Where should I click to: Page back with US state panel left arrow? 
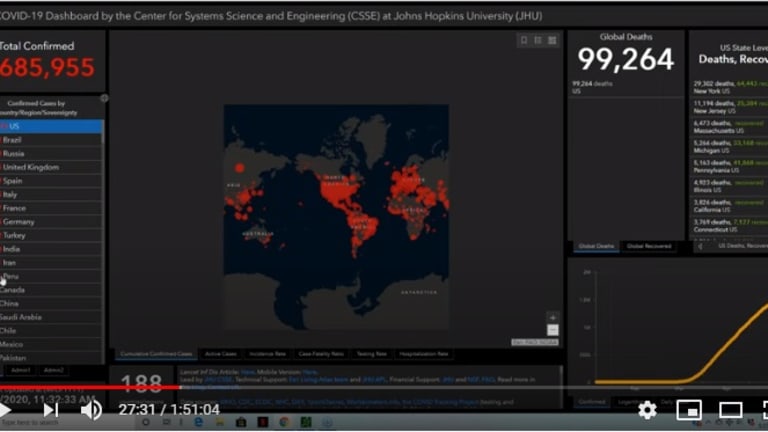(x=700, y=246)
